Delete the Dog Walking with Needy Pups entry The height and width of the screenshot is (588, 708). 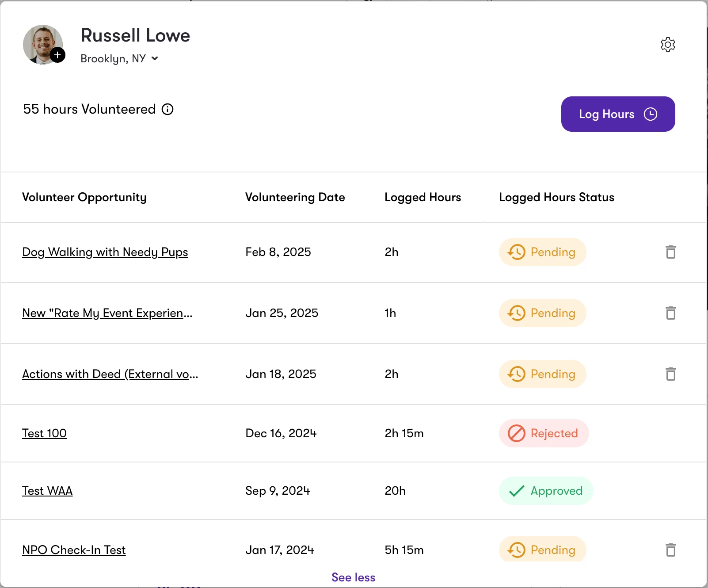(670, 252)
